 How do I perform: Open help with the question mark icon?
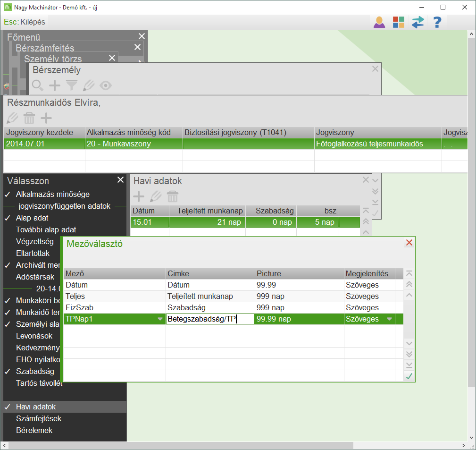pos(437,22)
